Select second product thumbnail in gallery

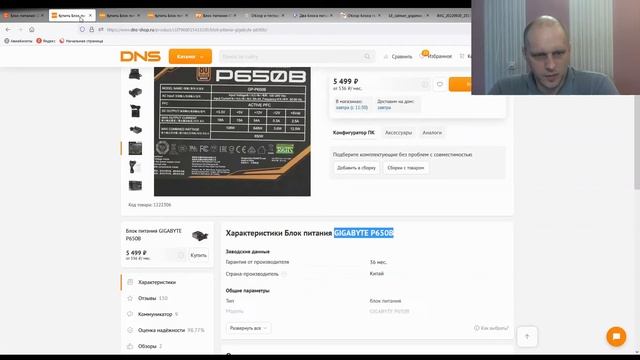[x=135, y=93]
